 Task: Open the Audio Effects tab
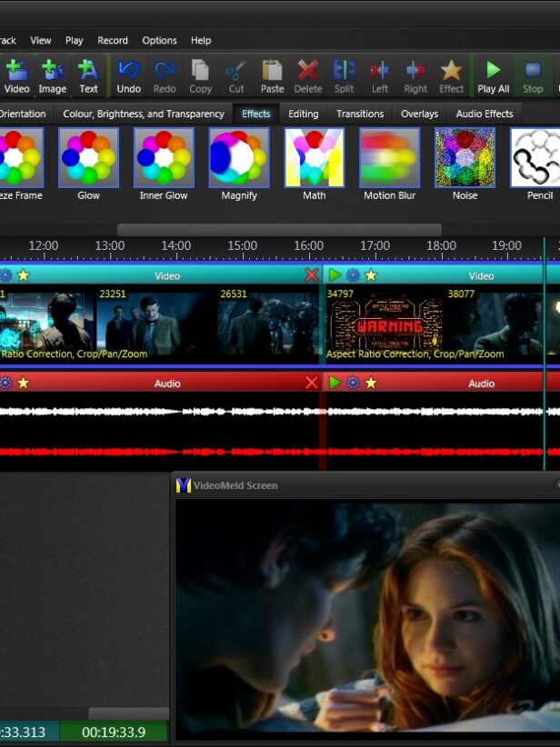[485, 114]
